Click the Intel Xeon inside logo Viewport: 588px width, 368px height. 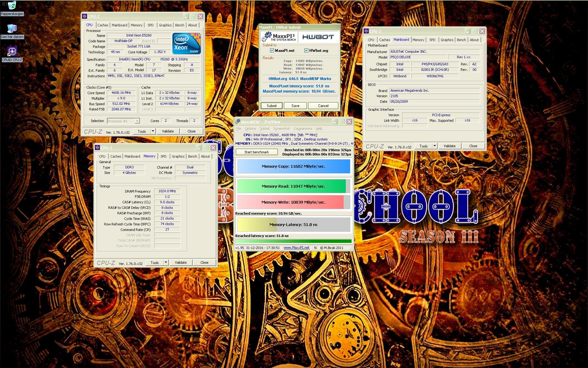[186, 44]
